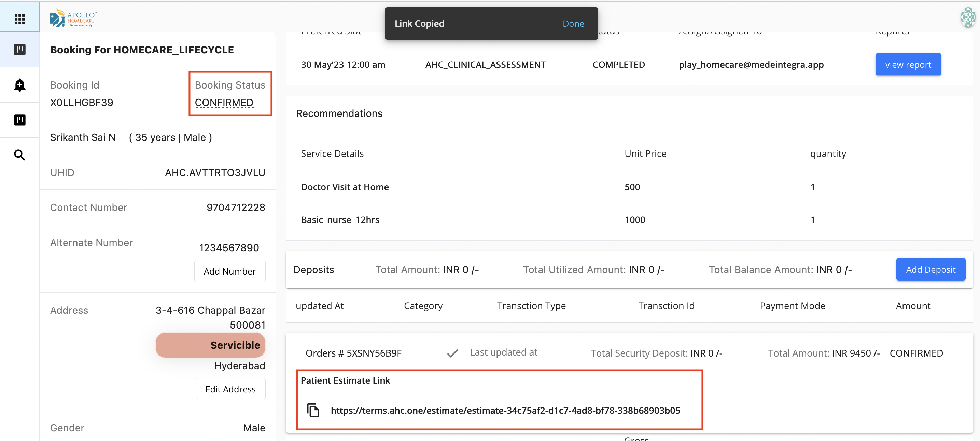Screen dimensions: 980x441
Task: Open Edit Address for the patient
Action: (230, 389)
